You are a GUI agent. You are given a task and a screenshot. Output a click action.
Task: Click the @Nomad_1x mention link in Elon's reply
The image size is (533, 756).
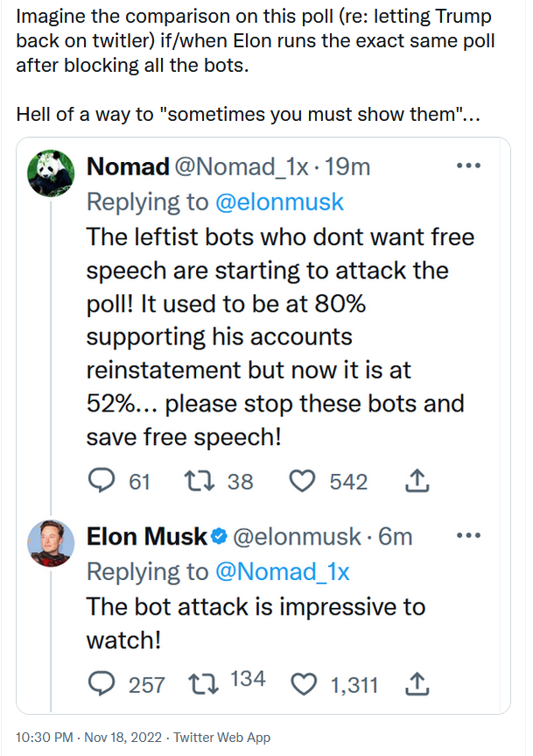282,571
